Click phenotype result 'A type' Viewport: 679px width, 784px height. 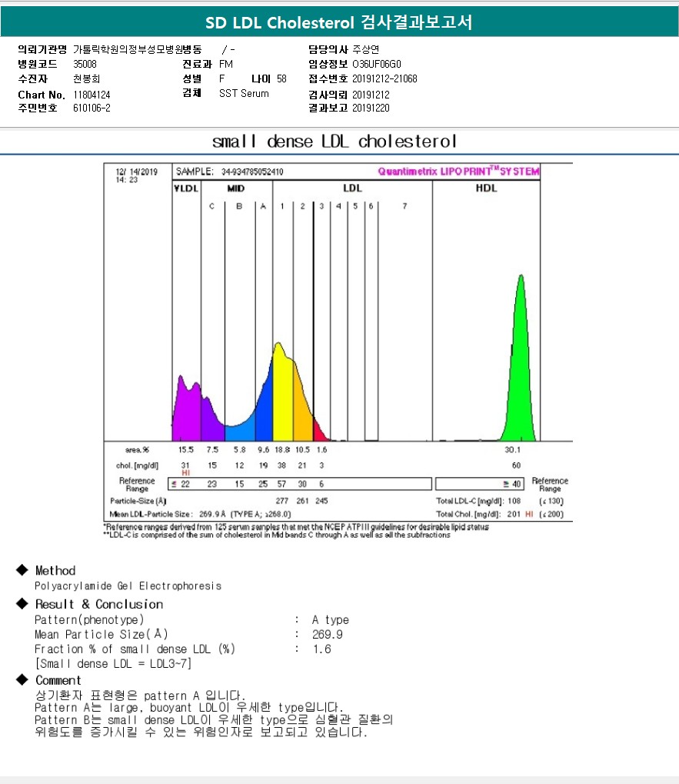[330, 620]
